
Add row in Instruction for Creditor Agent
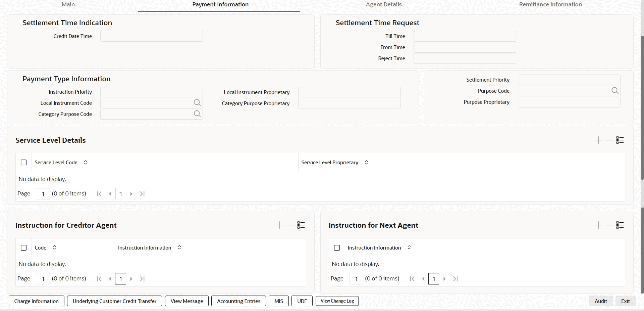point(279,225)
